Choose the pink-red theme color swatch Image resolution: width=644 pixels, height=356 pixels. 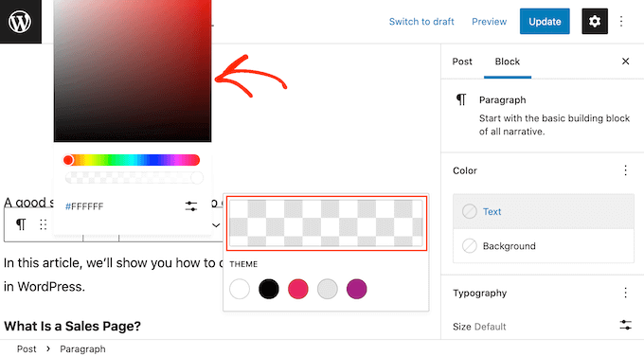pos(298,289)
